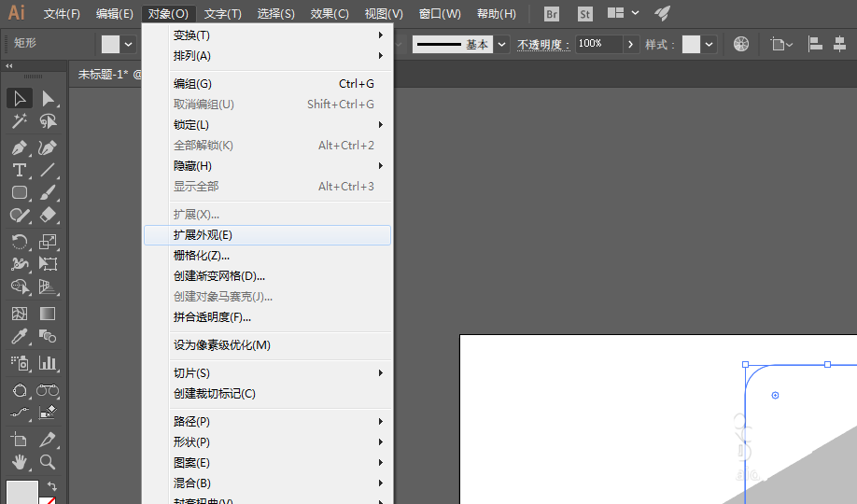Select the Zoom tool
The width and height of the screenshot is (857, 504).
(48, 462)
